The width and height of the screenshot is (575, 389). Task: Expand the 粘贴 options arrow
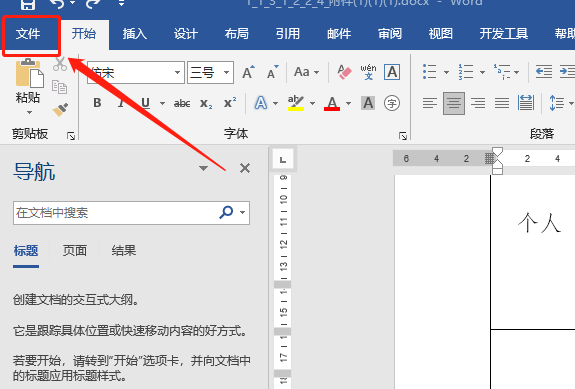(x=29, y=113)
